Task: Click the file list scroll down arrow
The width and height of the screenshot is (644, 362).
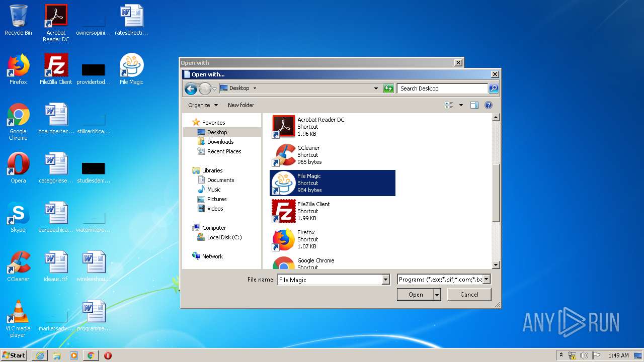Action: pyautogui.click(x=496, y=265)
